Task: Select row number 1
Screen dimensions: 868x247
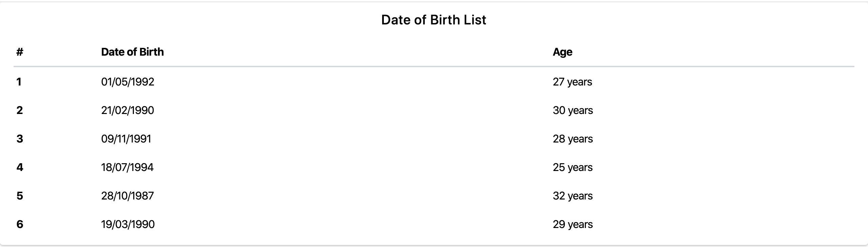Action: 19,82
